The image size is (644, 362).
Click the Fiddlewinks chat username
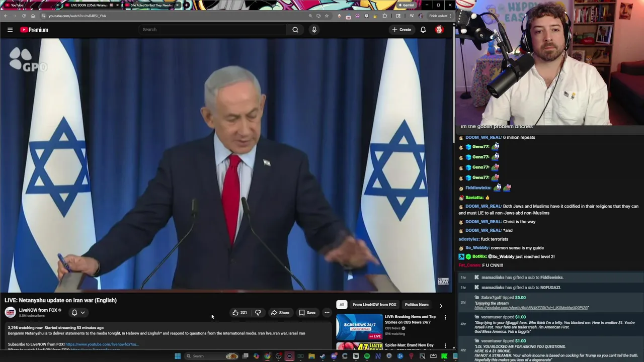[478, 188]
